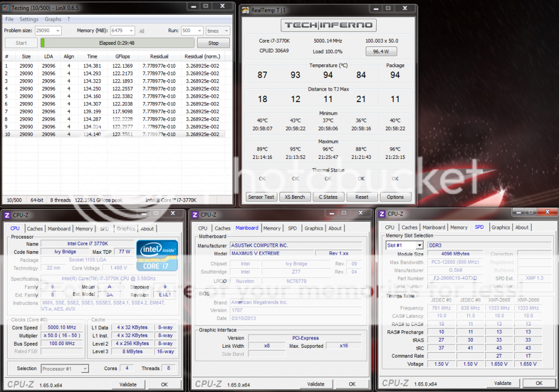This screenshot has height=392, width=559.
Task: Expand the Slot #1 memory slot selector
Action: point(419,245)
